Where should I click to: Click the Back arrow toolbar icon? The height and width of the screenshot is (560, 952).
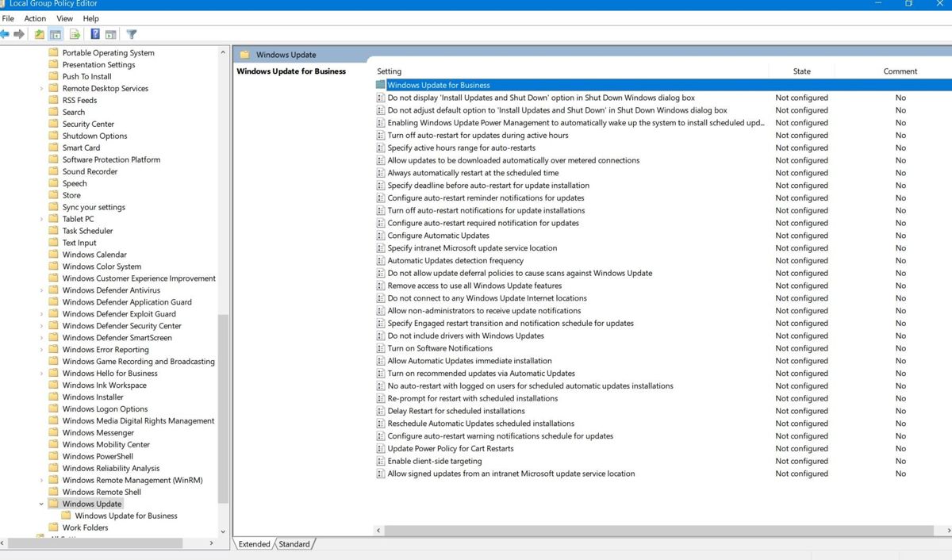[x=6, y=34]
